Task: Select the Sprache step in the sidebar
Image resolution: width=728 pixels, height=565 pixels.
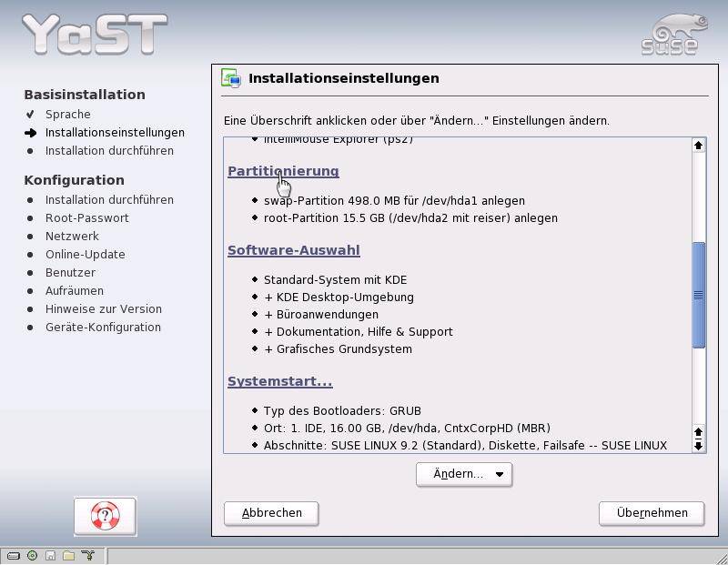Action: click(67, 115)
